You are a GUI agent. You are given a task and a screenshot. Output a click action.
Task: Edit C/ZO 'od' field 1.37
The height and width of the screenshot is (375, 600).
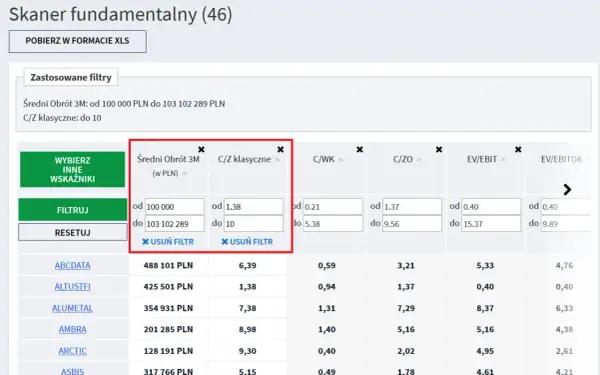pos(412,207)
